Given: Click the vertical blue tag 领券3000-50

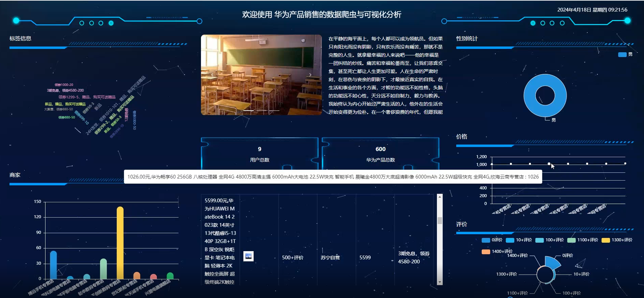Looking at the screenshot, I should click(134, 120).
